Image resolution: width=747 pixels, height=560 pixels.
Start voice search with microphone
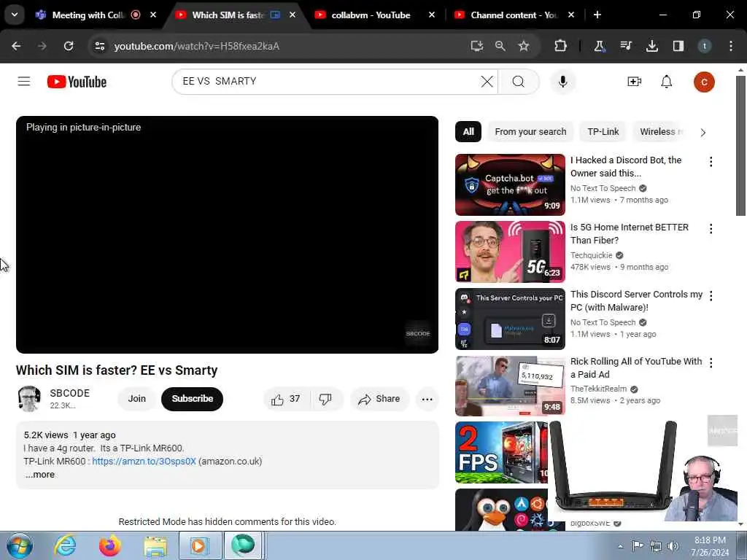tap(562, 82)
